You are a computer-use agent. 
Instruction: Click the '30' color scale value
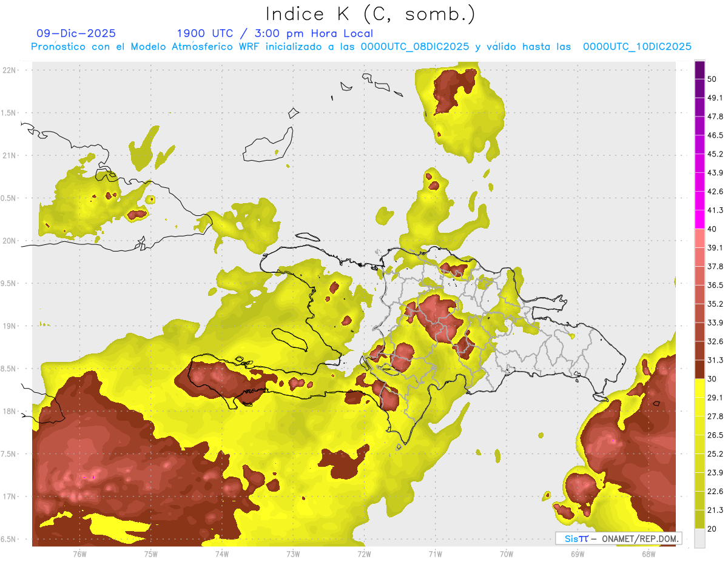pos(712,379)
